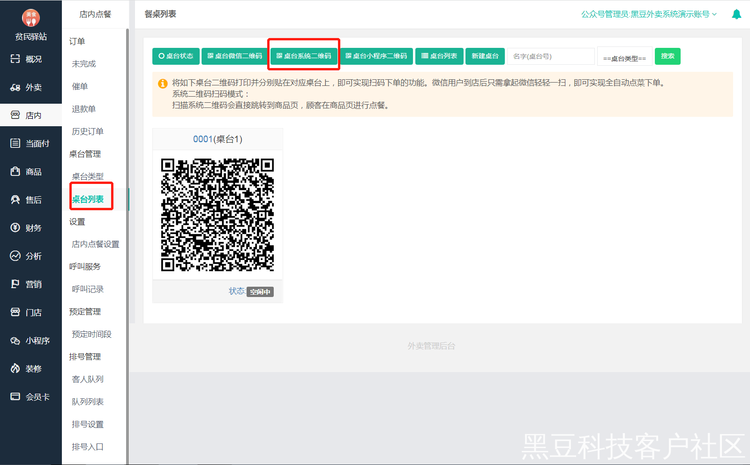750x465 pixels.
Task: Open 店内点餐设置 in the submenu
Action: 95,244
